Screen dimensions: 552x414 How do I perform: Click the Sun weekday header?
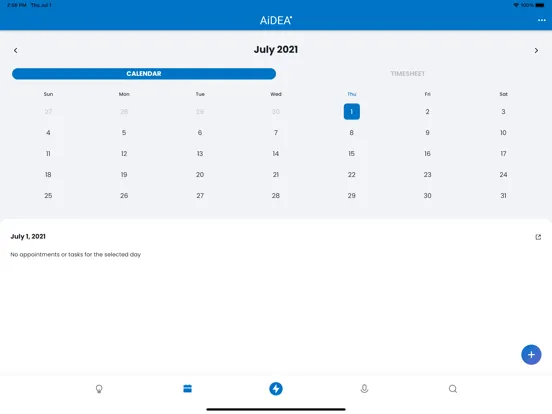[x=48, y=94]
